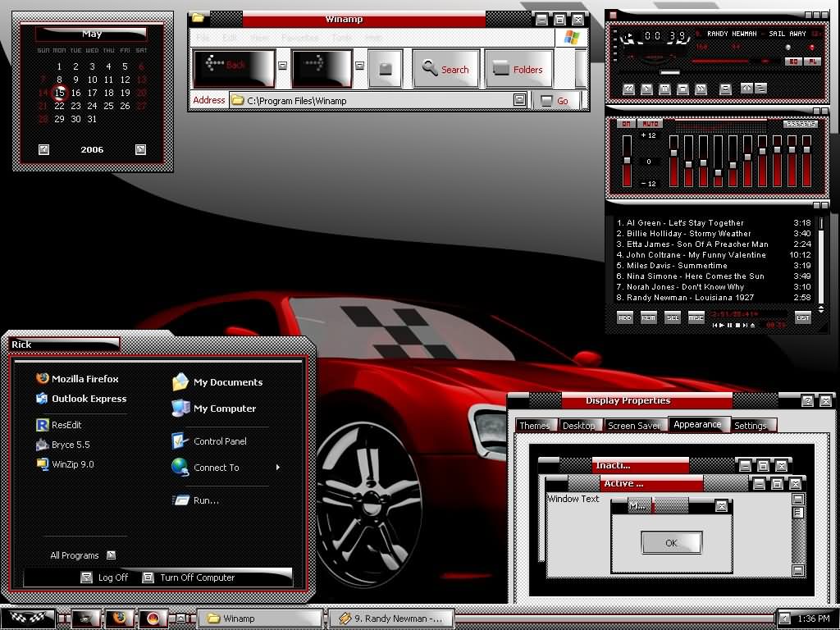Viewport: 840px width, 630px height.
Task: Stop playback in Winamp main window
Action: (x=682, y=89)
